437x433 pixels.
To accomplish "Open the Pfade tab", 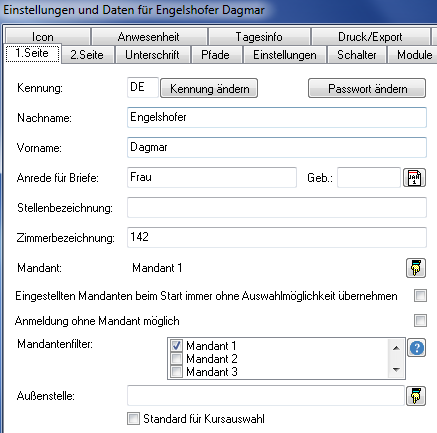I will point(216,55).
